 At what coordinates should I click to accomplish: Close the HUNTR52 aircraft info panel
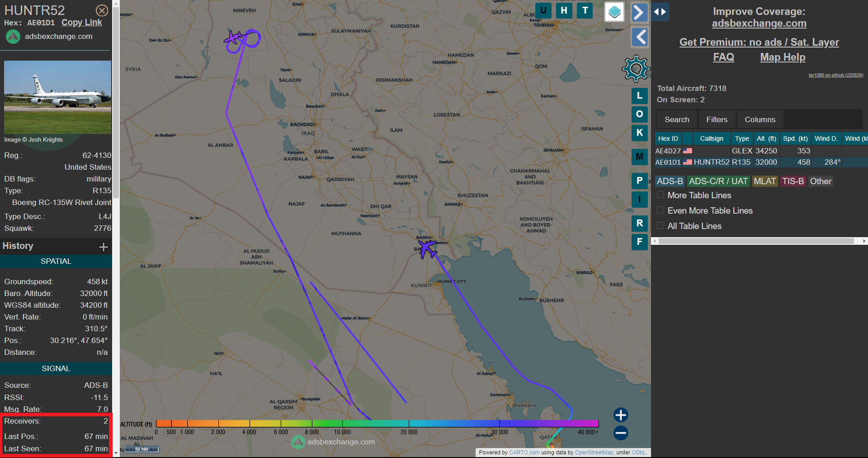[102, 10]
